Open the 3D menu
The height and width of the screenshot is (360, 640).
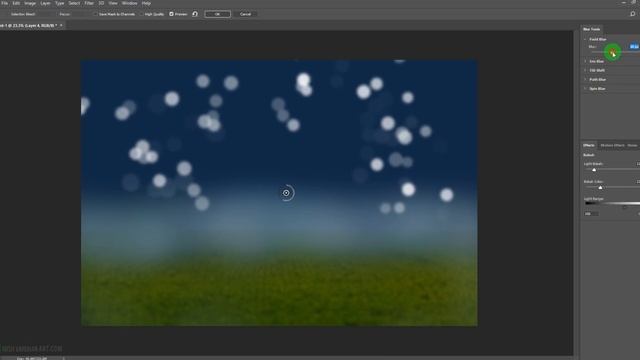[101, 3]
